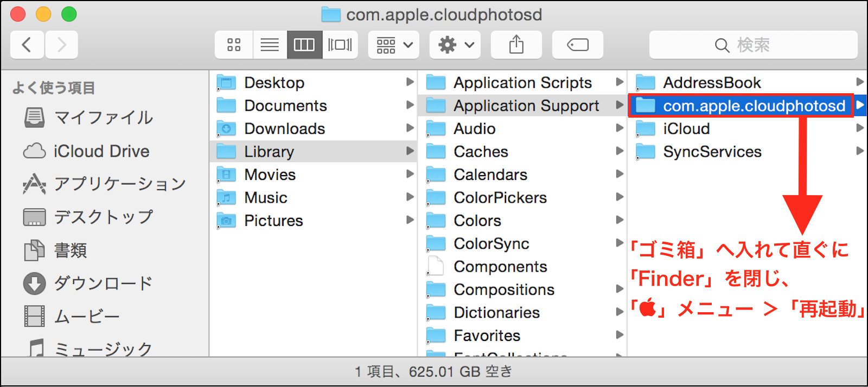This screenshot has height=387, width=868.
Task: Select the ColorSync folder
Action: click(x=522, y=243)
